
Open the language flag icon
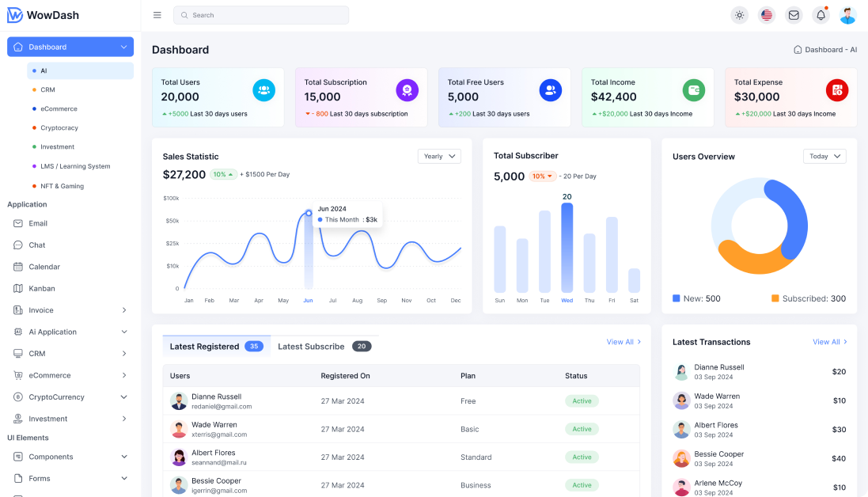pos(766,14)
